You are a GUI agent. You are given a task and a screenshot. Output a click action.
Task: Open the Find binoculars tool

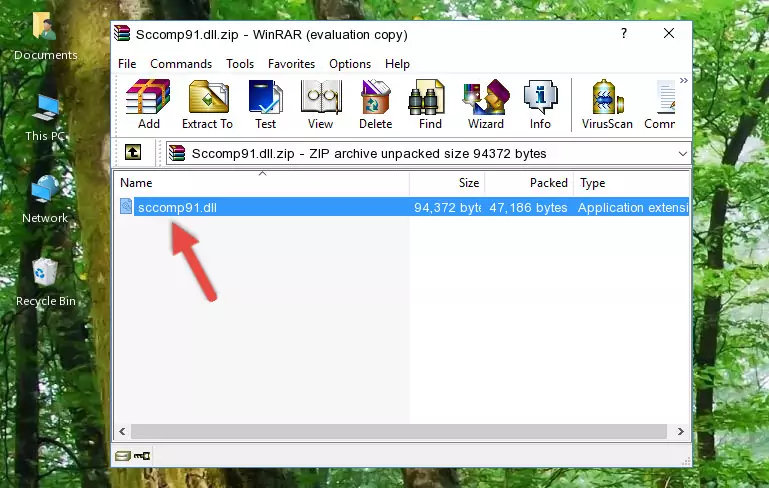point(430,104)
